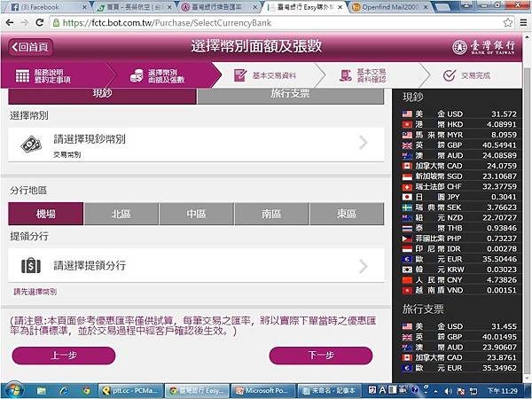Switch to the Openfind Mail2000 tab
532x399 pixels.
390,7
